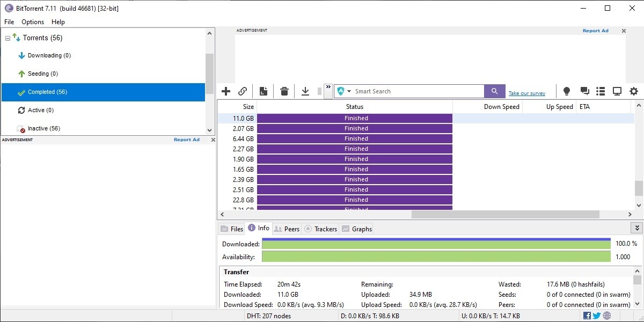The height and width of the screenshot is (322, 644).
Task: Open the Options menu
Action: 33,22
